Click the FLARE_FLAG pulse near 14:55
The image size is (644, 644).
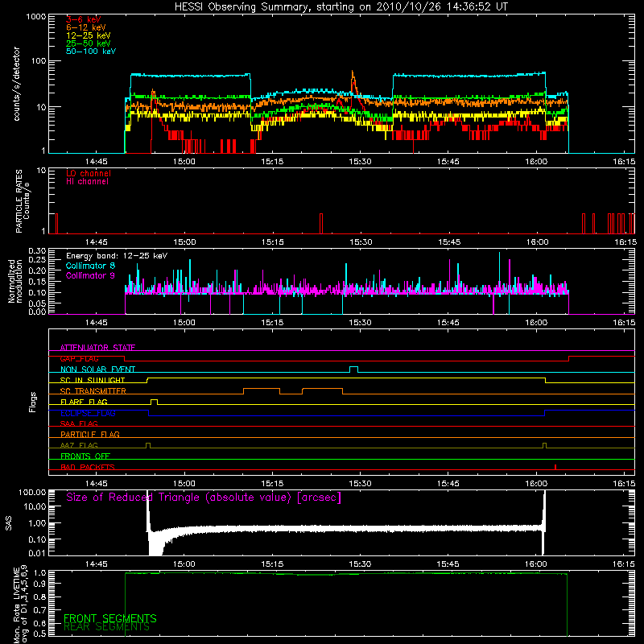click(154, 400)
